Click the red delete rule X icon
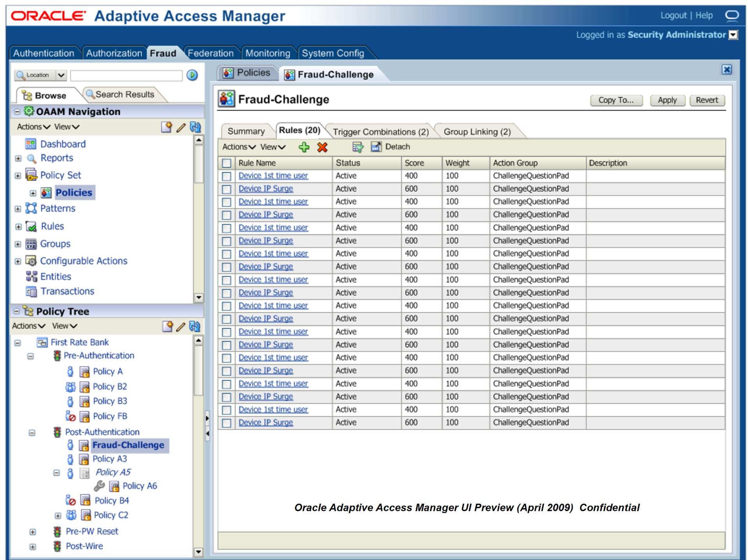 [322, 147]
